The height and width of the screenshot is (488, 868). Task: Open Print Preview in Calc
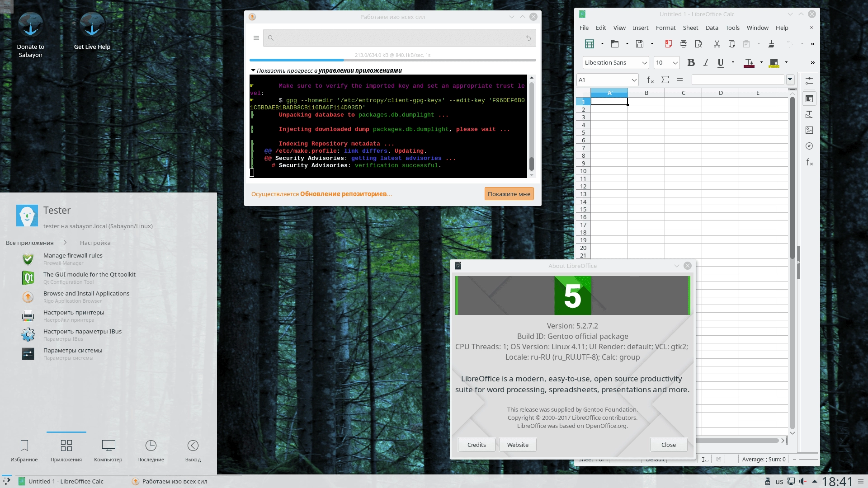click(698, 44)
